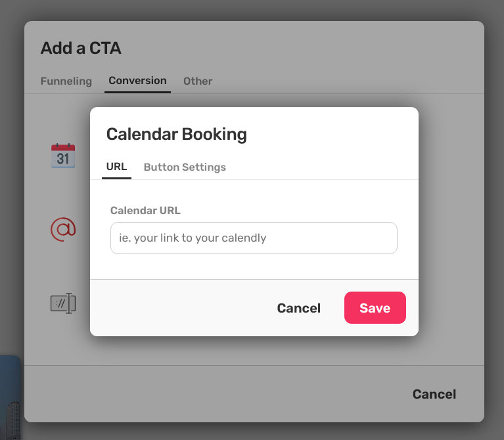Click the underline beneath the URL tab
This screenshot has width=504, height=440.
(x=117, y=178)
